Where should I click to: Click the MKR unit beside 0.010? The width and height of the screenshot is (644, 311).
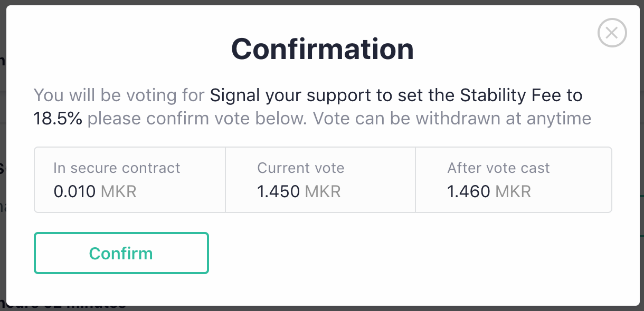(x=119, y=191)
